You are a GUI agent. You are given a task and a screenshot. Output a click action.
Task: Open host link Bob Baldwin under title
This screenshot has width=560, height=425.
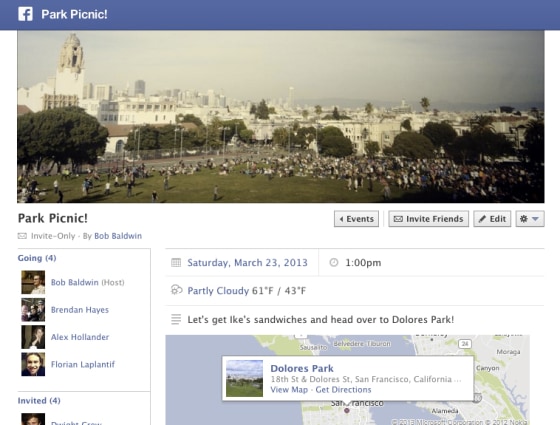coord(118,236)
